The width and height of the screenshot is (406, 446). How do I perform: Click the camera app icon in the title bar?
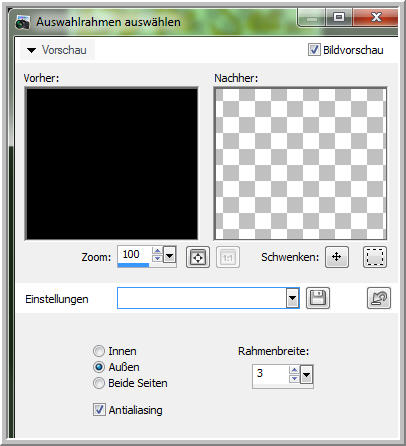pos(23,22)
